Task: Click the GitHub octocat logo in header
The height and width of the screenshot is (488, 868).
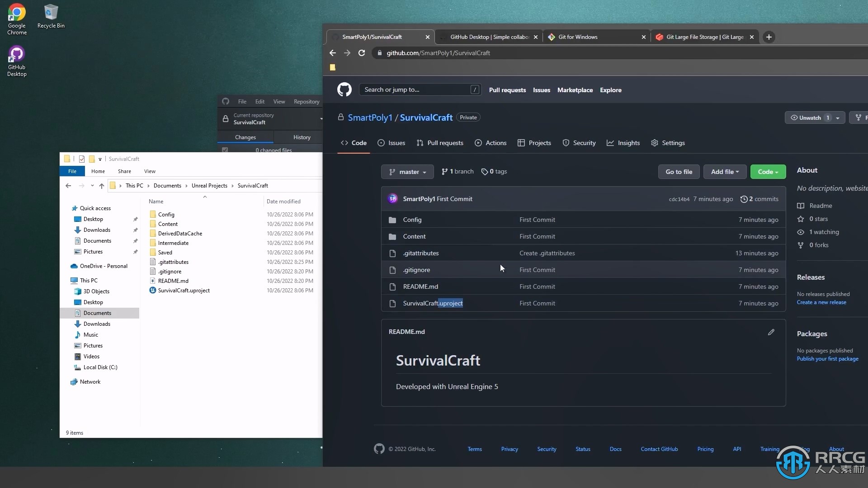Action: pos(344,89)
